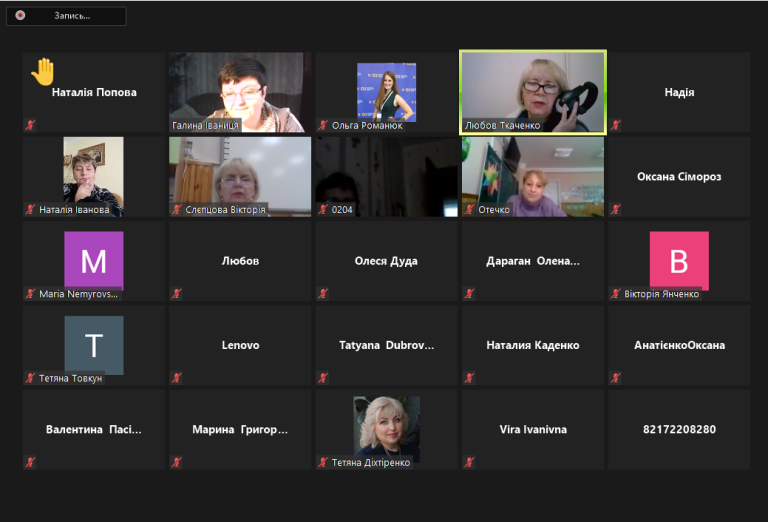Click the Тетяна Товкун name label
The image size is (768, 522).
pyautogui.click(x=71, y=378)
